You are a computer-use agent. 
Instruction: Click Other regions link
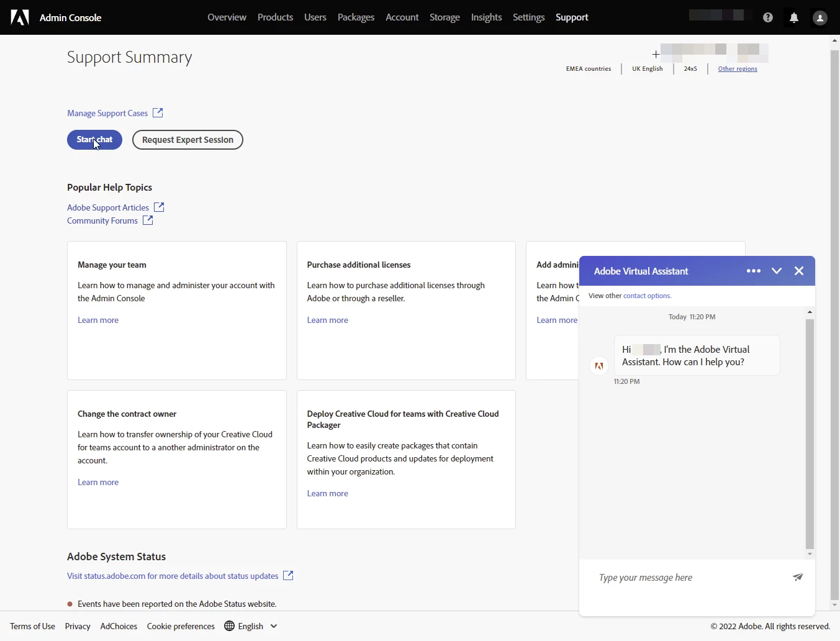738,69
